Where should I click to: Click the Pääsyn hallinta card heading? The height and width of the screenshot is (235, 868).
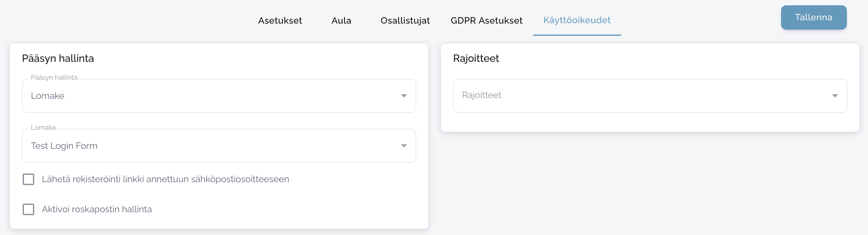[x=58, y=59]
